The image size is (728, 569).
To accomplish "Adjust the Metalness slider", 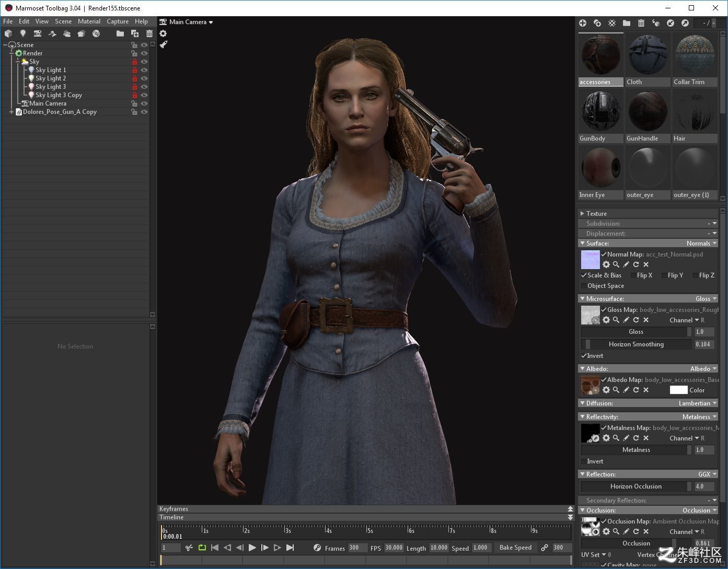I will 636,450.
